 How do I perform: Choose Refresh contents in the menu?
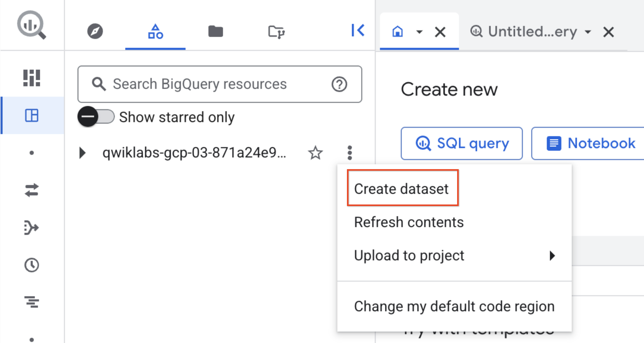(x=409, y=222)
